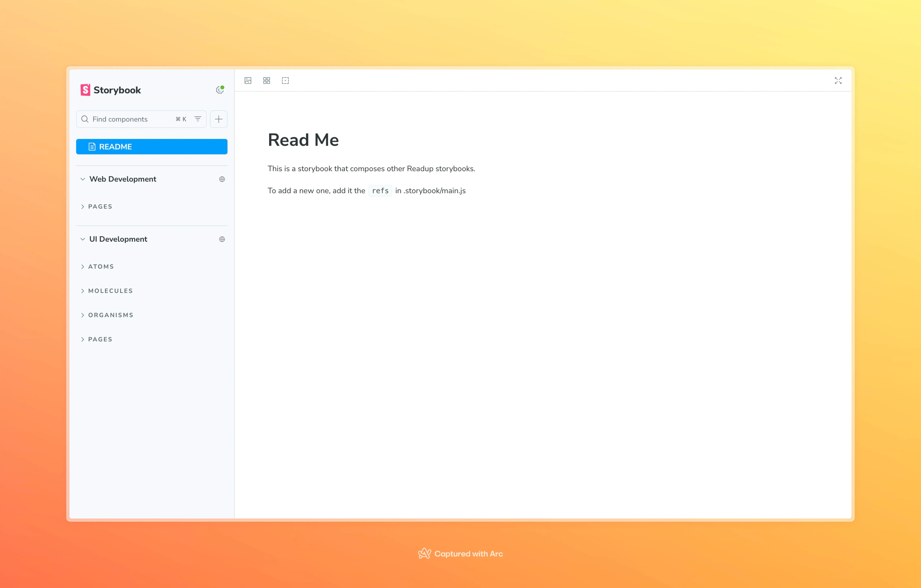Enter full screen with arrows icon
The image size is (921, 588).
[838, 80]
